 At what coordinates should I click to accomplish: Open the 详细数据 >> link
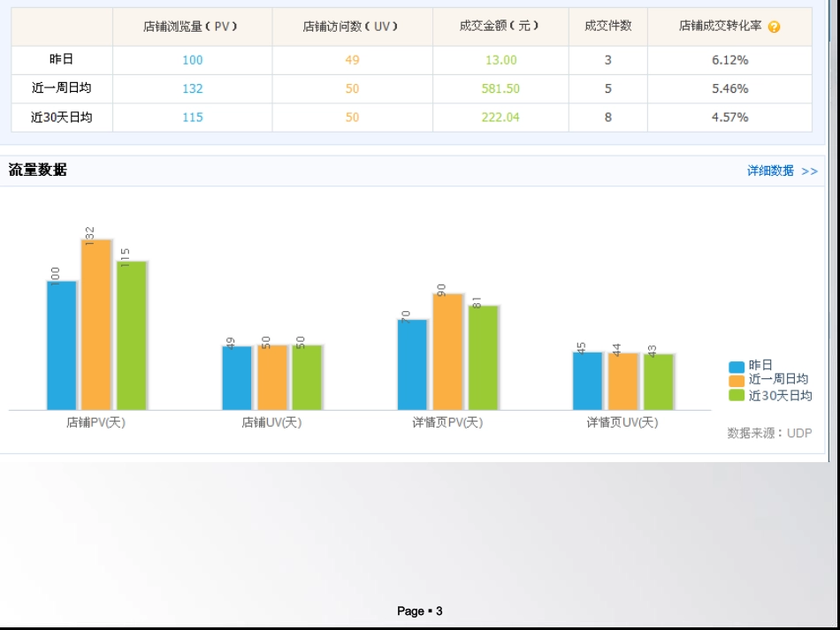pyautogui.click(x=782, y=171)
